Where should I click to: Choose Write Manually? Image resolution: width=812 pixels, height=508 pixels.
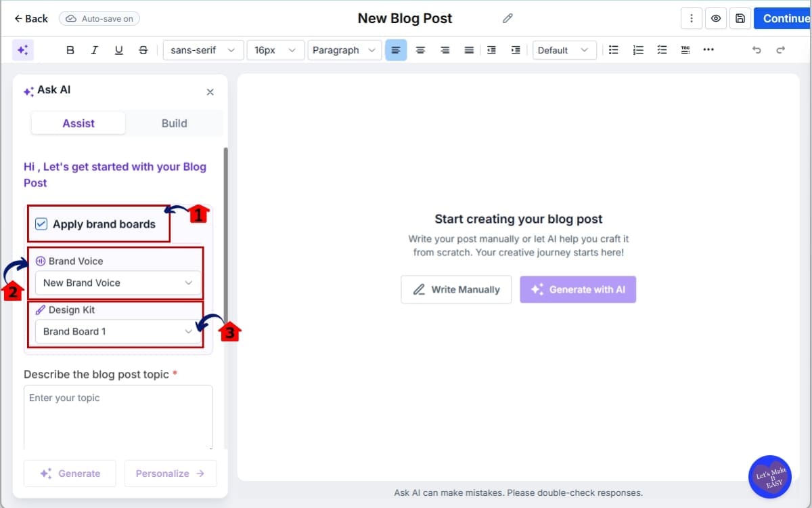point(456,289)
